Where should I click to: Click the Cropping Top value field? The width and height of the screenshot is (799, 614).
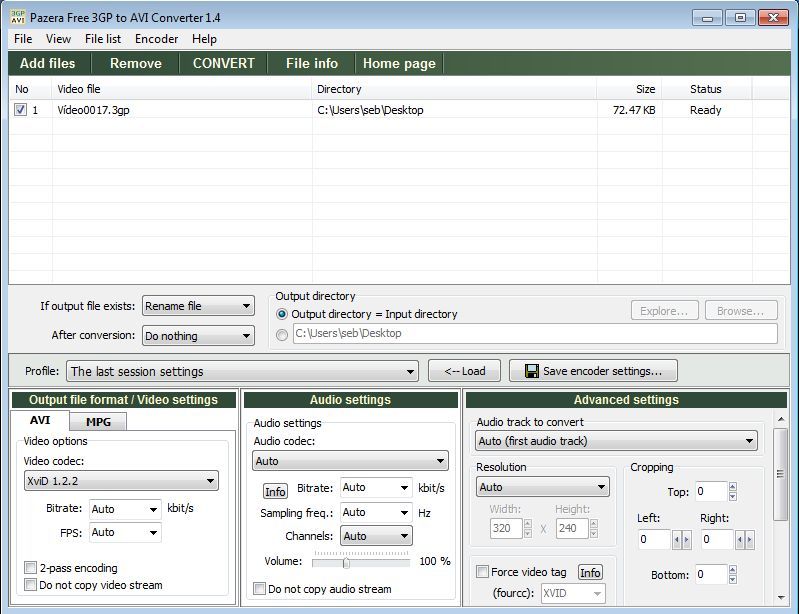click(x=710, y=491)
